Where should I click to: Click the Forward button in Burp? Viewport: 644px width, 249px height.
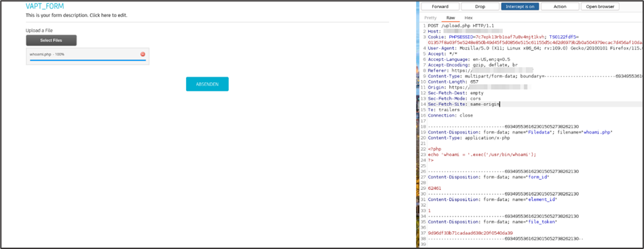point(440,7)
